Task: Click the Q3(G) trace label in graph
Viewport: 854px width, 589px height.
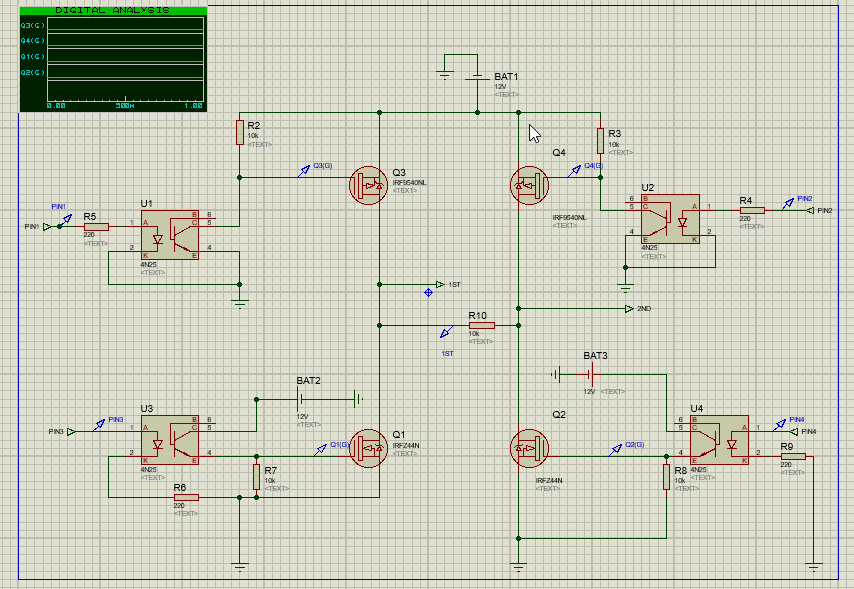Action: (33, 25)
